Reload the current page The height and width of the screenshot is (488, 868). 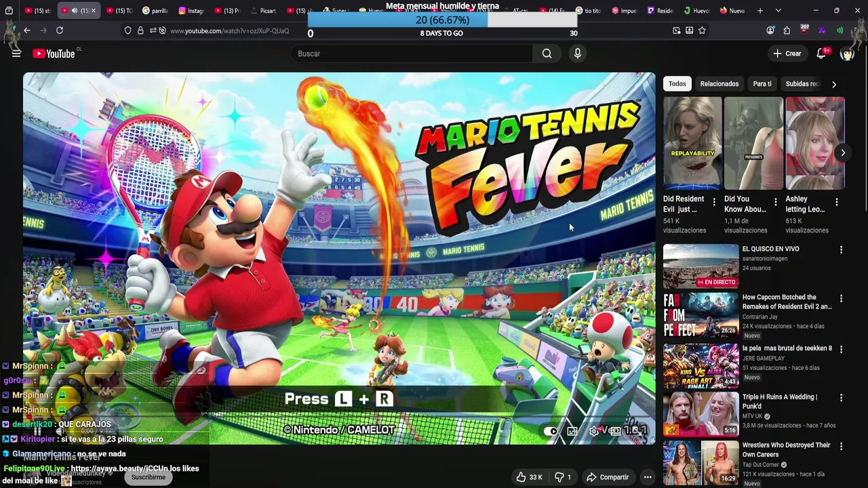[x=60, y=30]
